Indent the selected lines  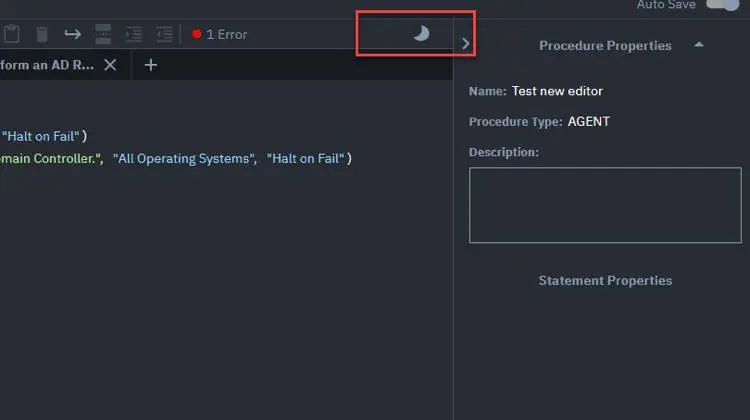(134, 34)
